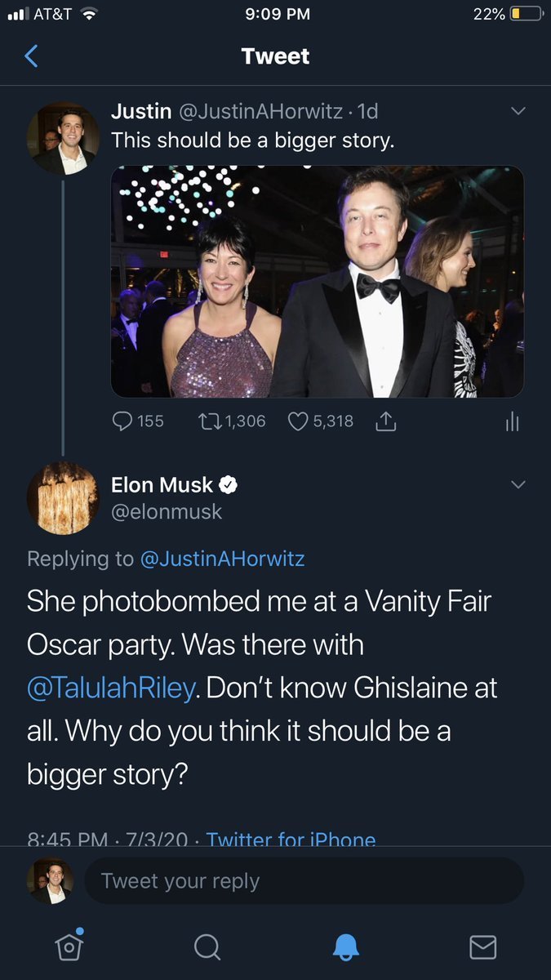551x980 pixels.
Task: Tap reply icon on Justin's tweet
Action: [122, 421]
